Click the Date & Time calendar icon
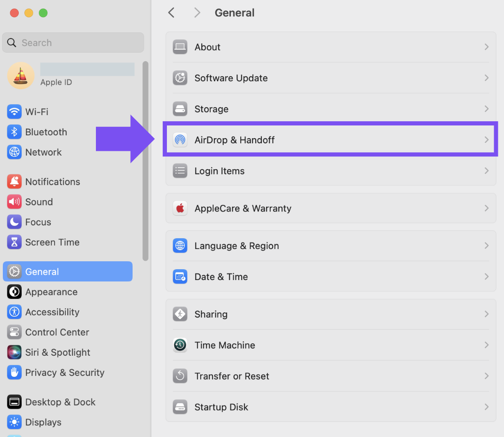 tap(180, 277)
